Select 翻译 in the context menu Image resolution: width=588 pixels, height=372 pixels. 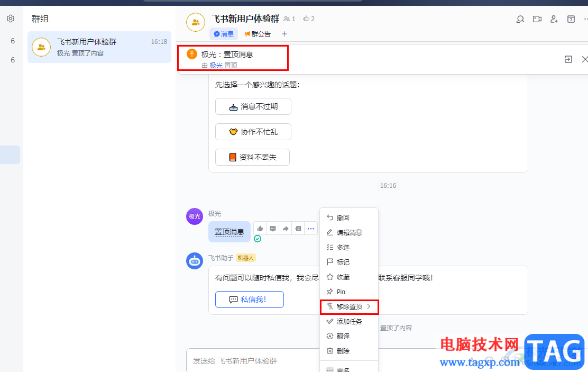point(349,337)
